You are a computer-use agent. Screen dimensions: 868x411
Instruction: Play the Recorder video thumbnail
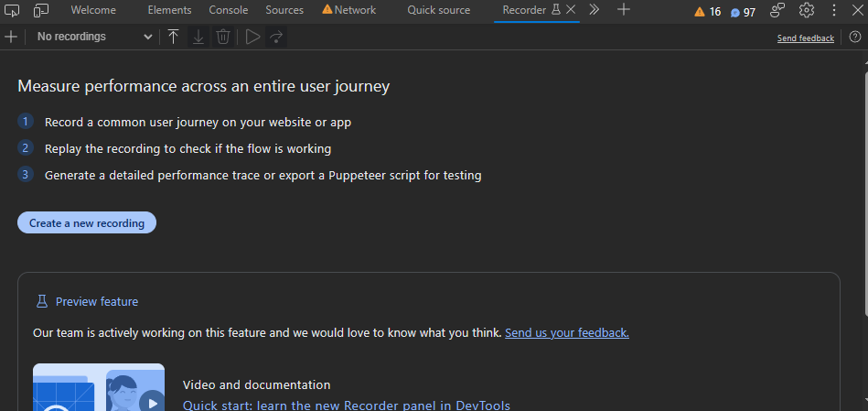click(x=151, y=400)
